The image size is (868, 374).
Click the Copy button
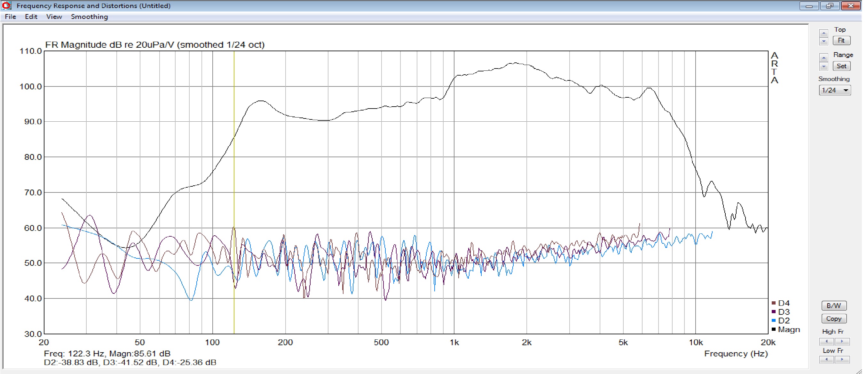(834, 319)
